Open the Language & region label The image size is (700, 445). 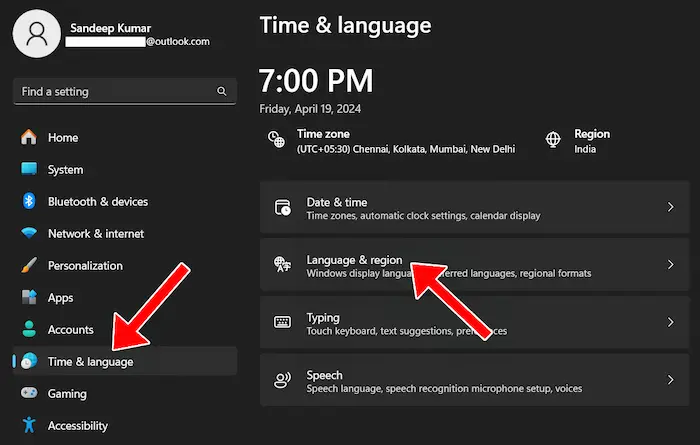point(354,260)
